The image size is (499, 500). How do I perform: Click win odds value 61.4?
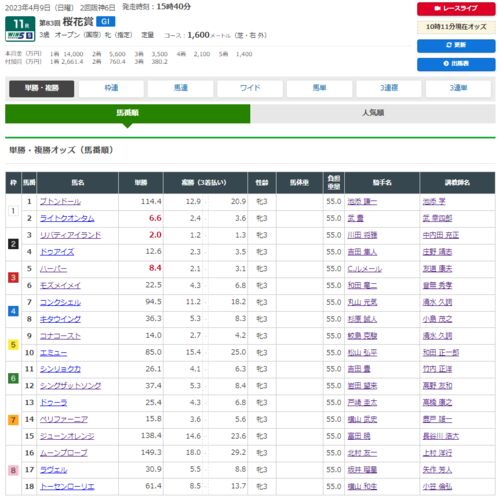tap(153, 486)
